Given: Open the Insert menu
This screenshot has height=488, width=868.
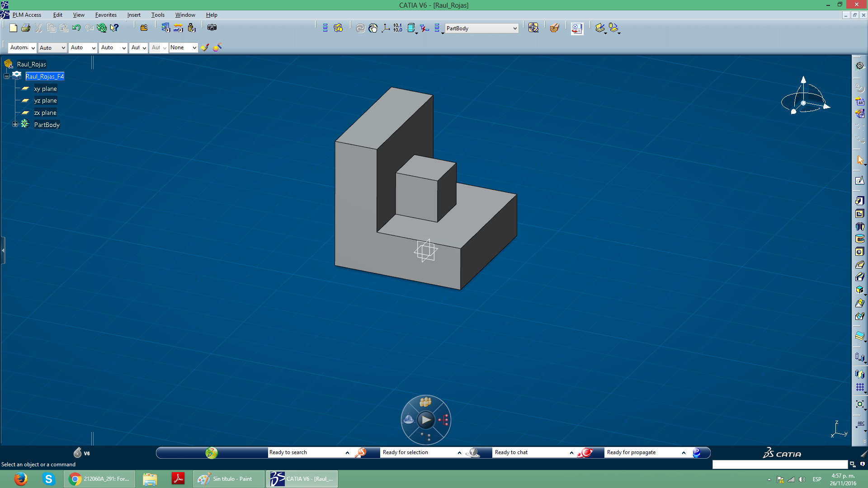Looking at the screenshot, I should click(x=134, y=15).
